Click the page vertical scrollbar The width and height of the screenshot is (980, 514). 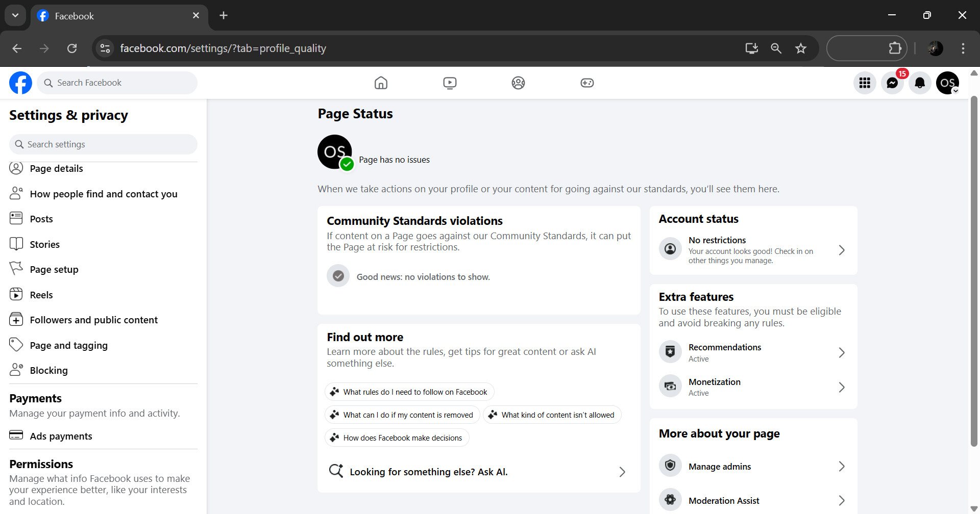974,270
